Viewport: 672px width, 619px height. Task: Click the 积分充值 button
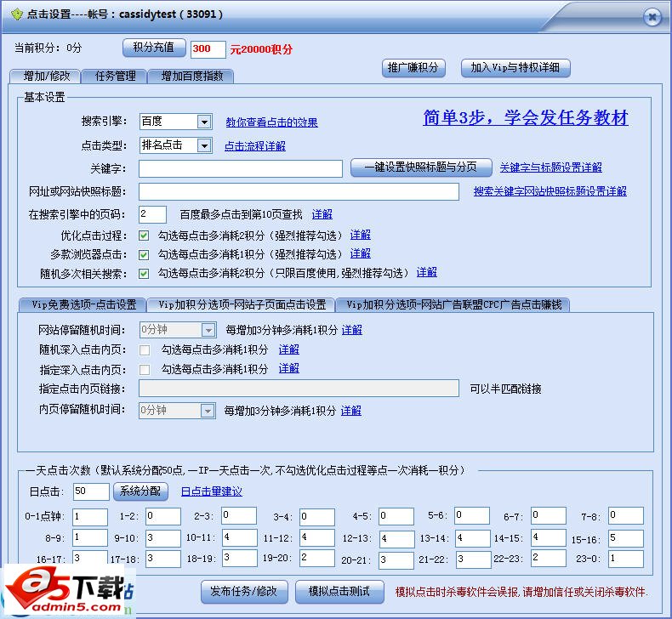(154, 48)
